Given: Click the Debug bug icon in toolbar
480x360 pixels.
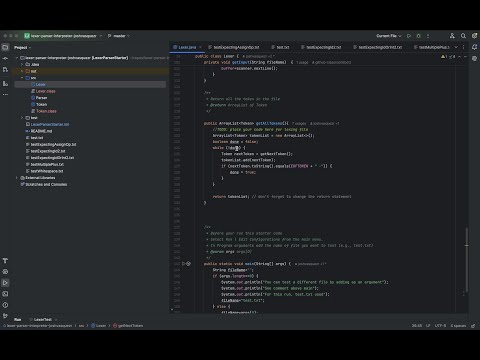Looking at the screenshot, I should (x=419, y=36).
